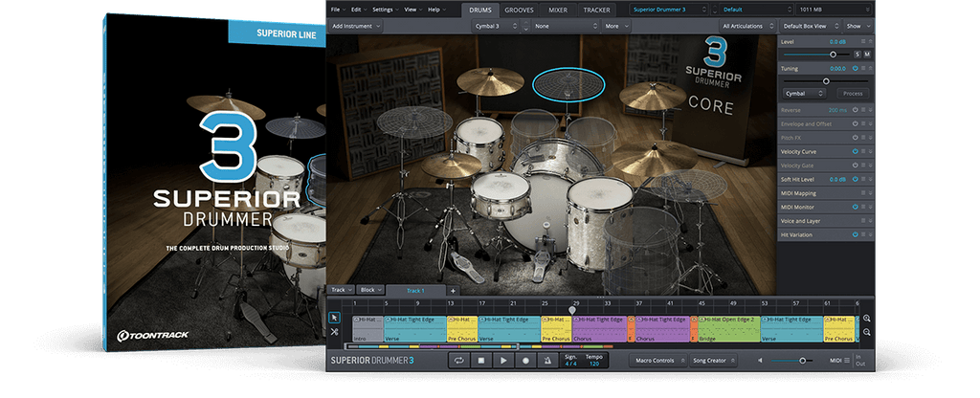
Task: Toggle the Velocity Curve power button
Action: point(855,151)
